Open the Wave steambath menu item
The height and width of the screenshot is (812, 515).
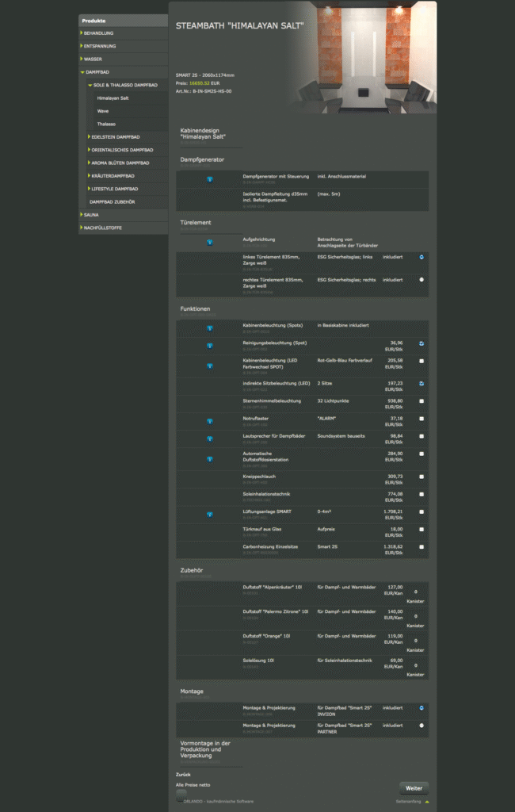click(103, 111)
